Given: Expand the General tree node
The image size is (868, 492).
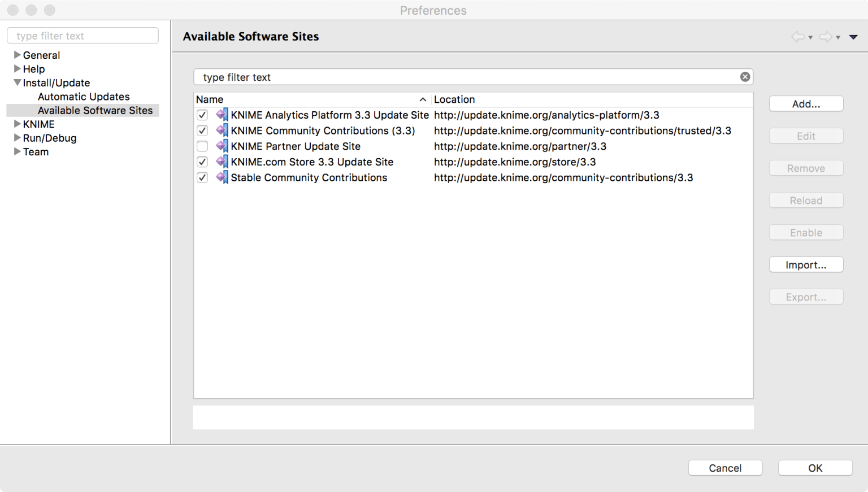Looking at the screenshot, I should coord(17,55).
